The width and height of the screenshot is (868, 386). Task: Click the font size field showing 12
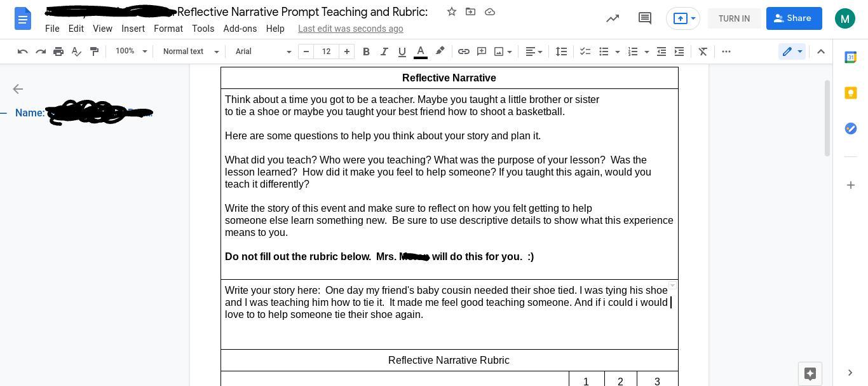(326, 52)
